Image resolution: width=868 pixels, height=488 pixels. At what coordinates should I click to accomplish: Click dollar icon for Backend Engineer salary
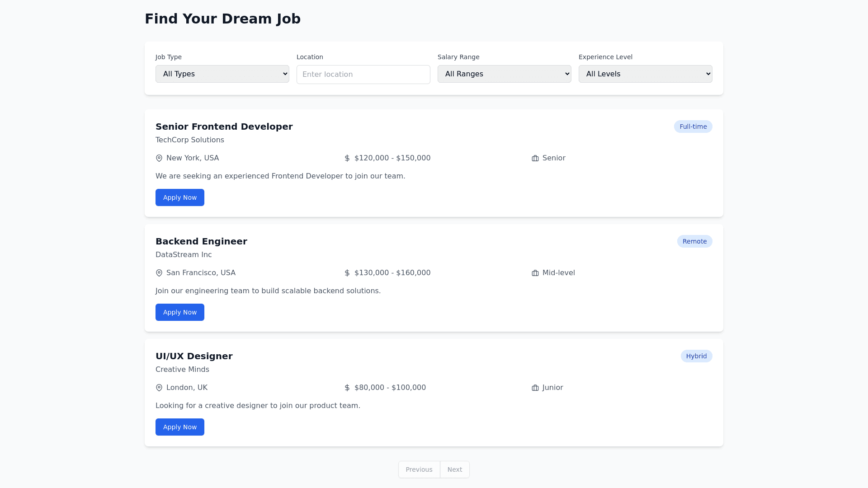pyautogui.click(x=347, y=273)
